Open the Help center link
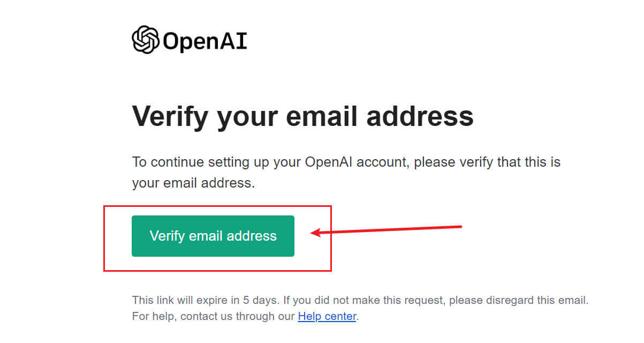644x343 pixels. click(327, 316)
